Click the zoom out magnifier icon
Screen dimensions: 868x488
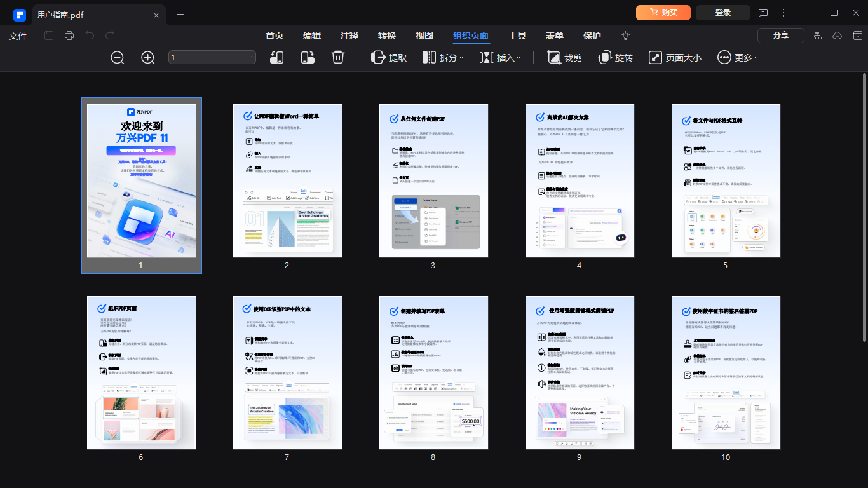tap(118, 58)
